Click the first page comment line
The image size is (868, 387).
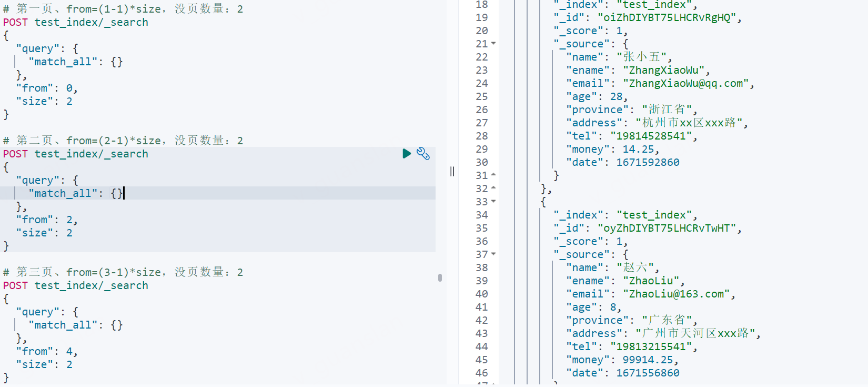[x=123, y=9]
